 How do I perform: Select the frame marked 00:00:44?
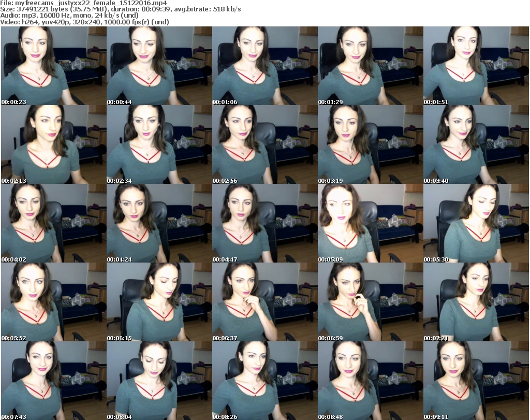(x=159, y=66)
